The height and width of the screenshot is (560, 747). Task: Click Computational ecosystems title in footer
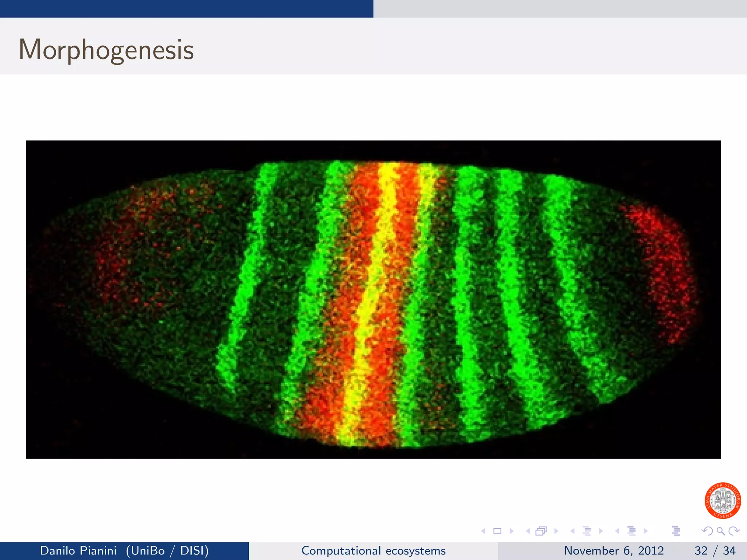[373, 551]
